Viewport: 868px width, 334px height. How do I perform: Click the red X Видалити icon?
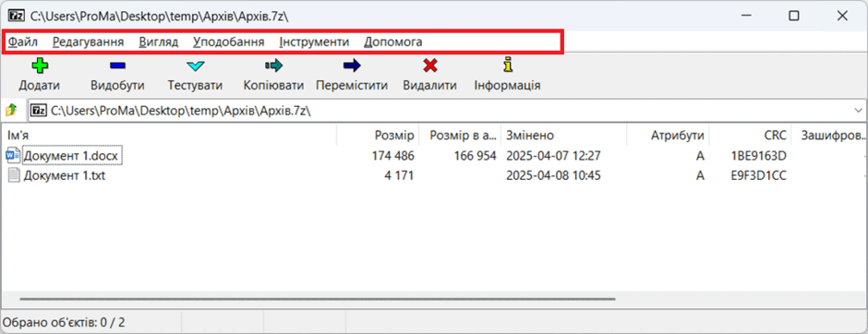(429, 66)
